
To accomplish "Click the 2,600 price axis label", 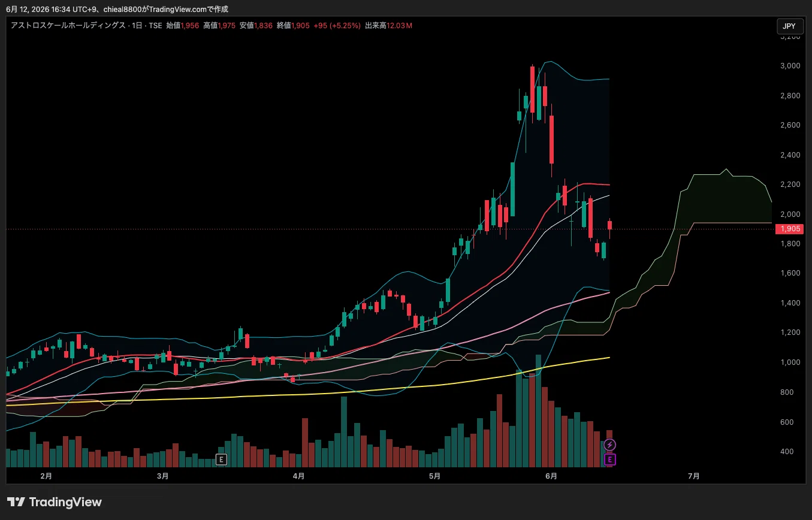I will point(790,125).
